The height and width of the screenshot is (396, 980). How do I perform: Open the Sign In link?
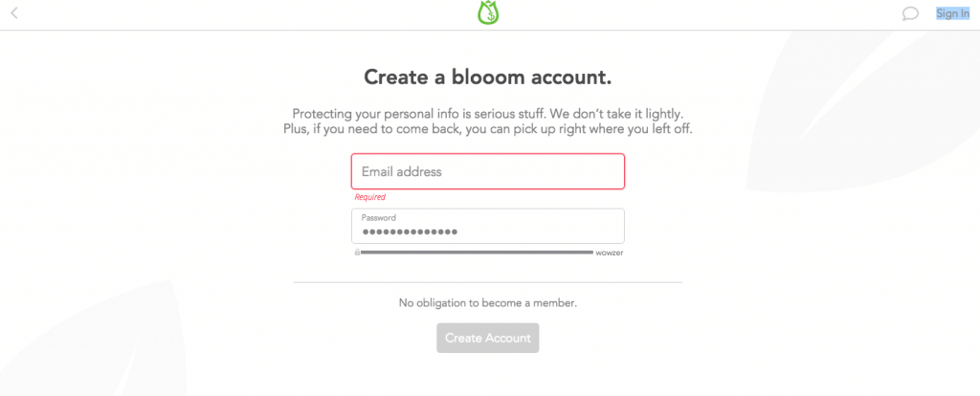[x=952, y=13]
